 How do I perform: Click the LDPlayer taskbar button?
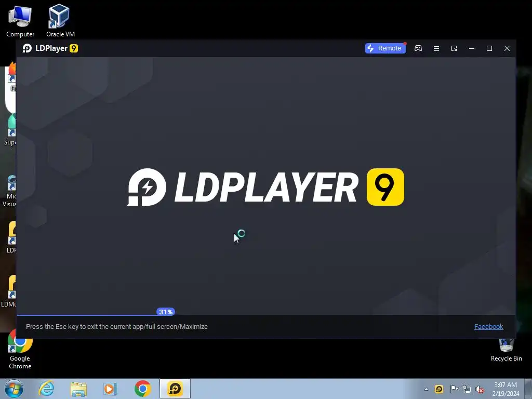[x=175, y=389]
